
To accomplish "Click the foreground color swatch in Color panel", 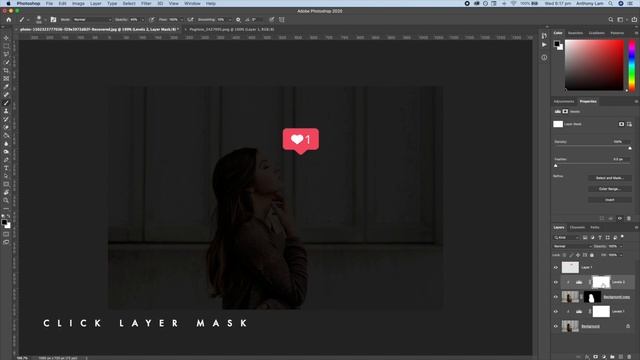I will point(557,44).
